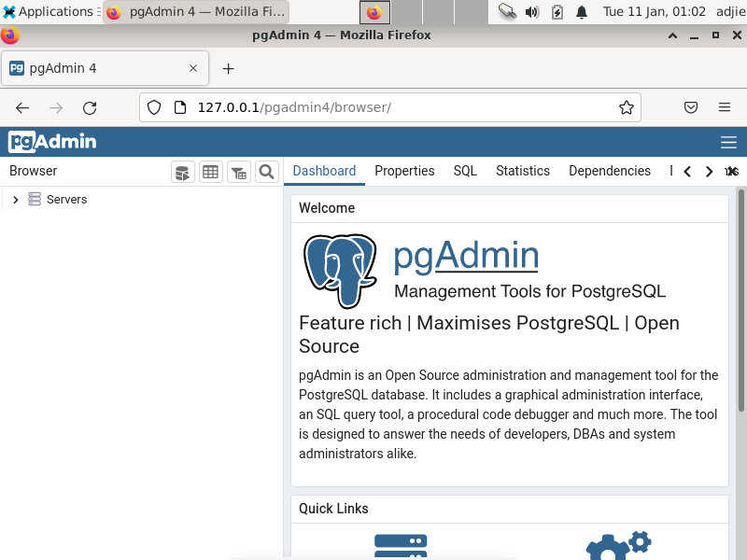The width and height of the screenshot is (747, 560).
Task: Click the gears Quick Links icon
Action: (618, 546)
